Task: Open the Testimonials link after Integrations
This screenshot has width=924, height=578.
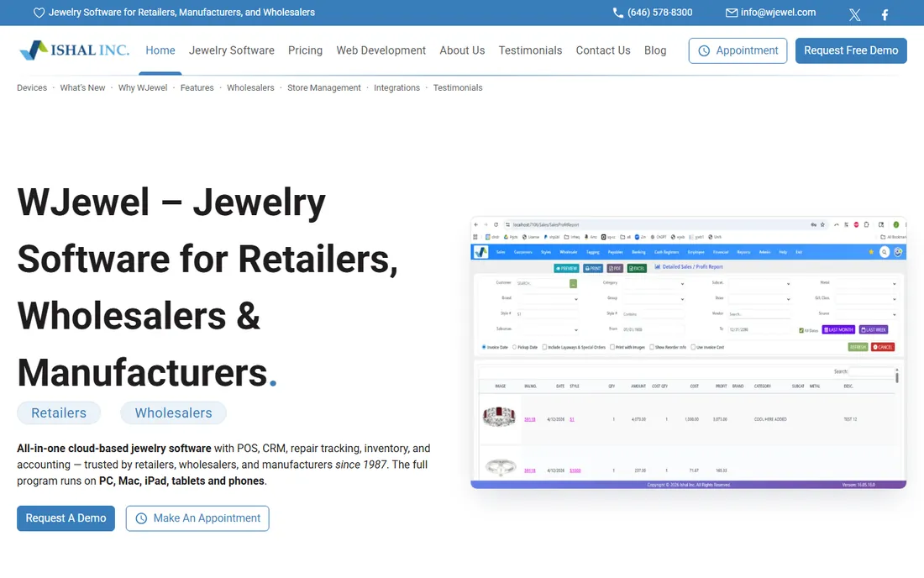Action: (x=458, y=87)
